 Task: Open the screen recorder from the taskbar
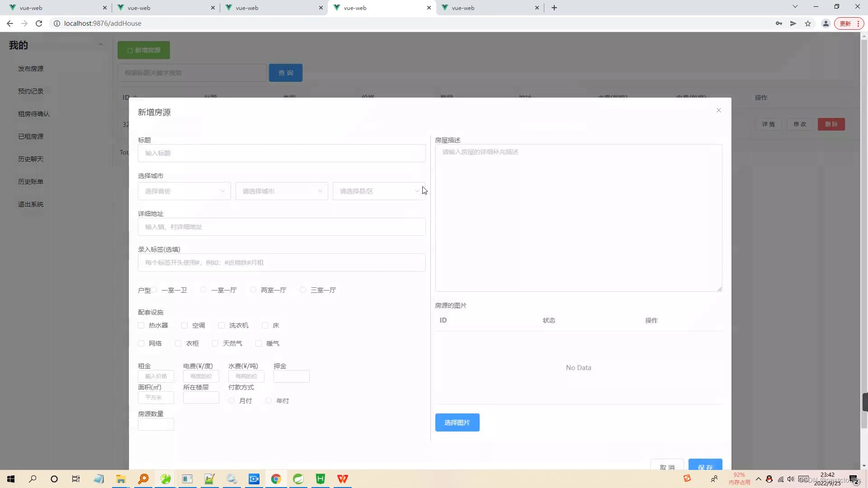coord(254,479)
